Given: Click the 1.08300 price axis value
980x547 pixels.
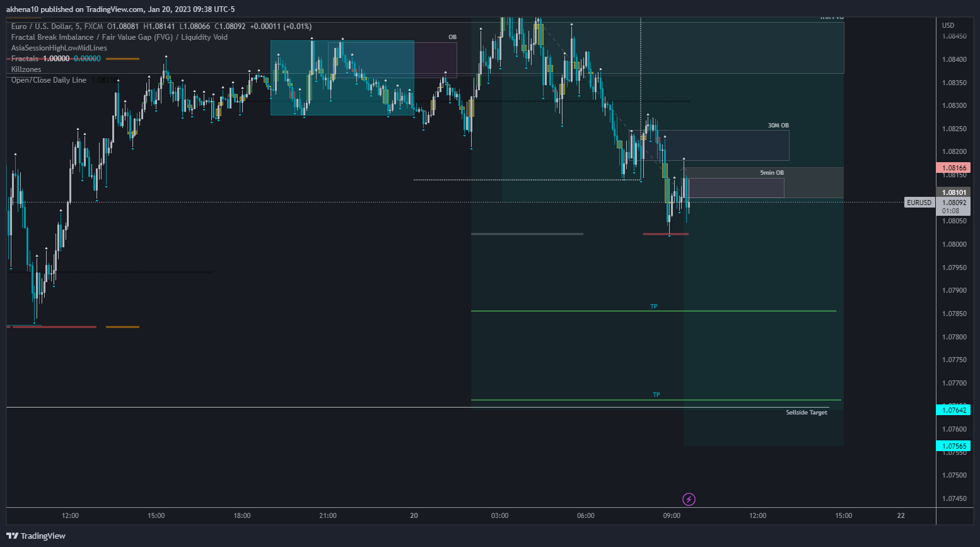Looking at the screenshot, I should point(954,105).
